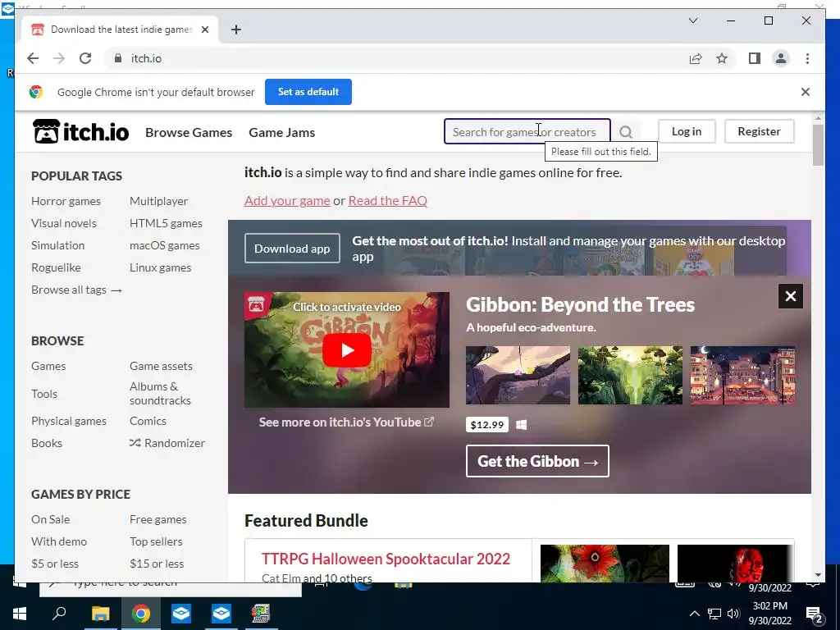The width and height of the screenshot is (840, 630).
Task: Set Chrome as default browser
Action: (x=308, y=92)
